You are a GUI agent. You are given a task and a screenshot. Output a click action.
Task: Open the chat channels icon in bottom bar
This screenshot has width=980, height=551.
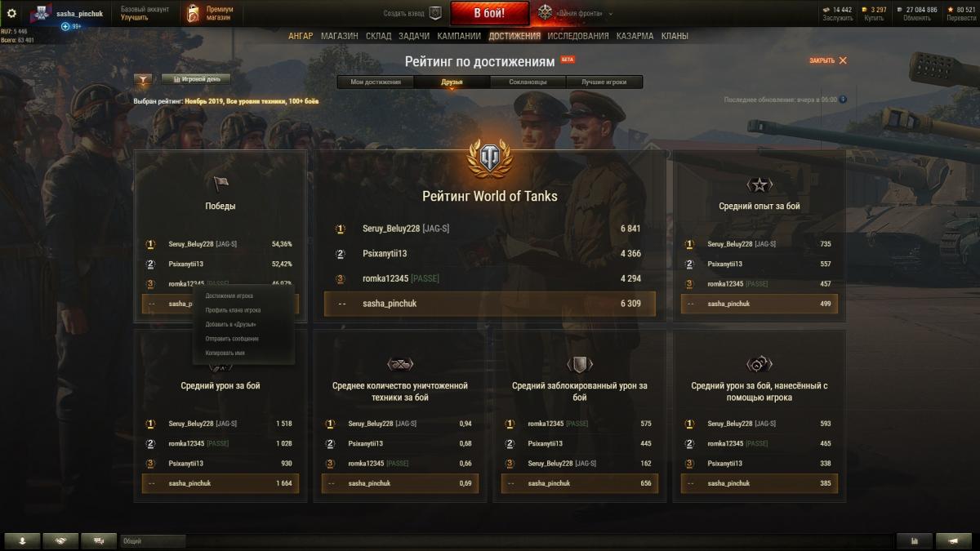pyautogui.click(x=99, y=540)
